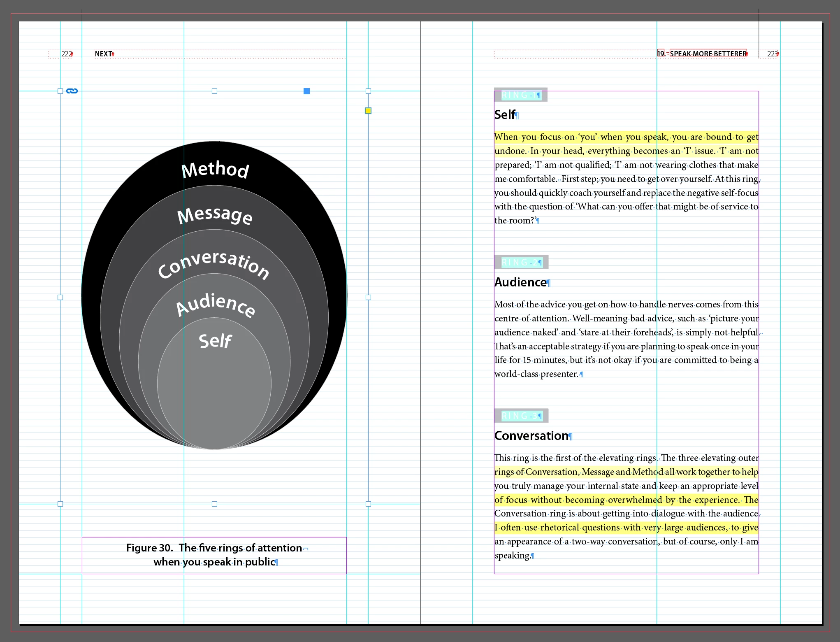
Task: Click the "RING 1" grey label tag
Action: [520, 95]
